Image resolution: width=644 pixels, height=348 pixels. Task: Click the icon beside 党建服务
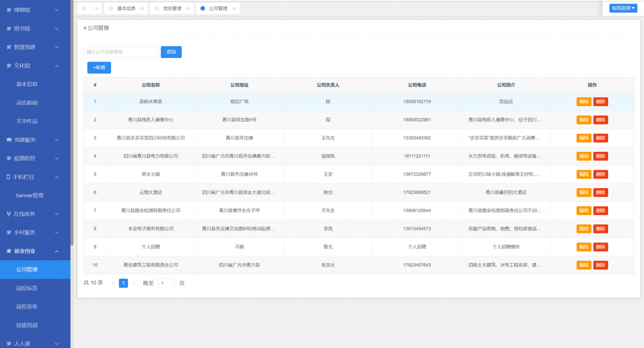pos(9,140)
